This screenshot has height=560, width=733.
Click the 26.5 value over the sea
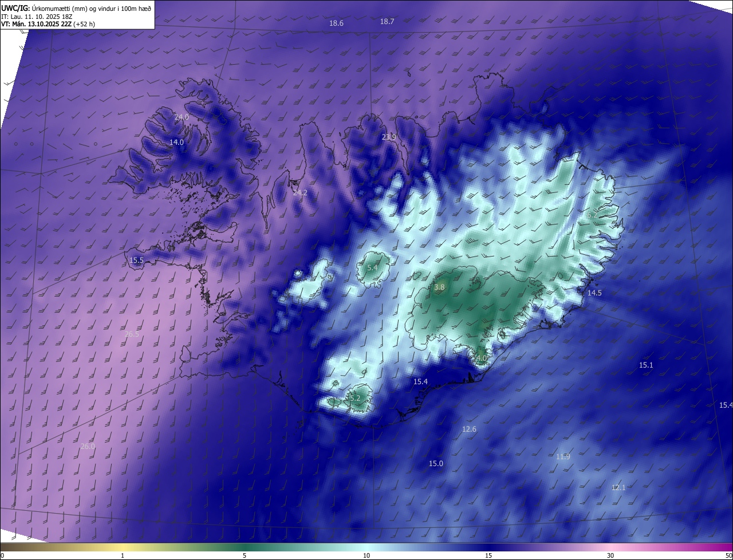tap(132, 334)
